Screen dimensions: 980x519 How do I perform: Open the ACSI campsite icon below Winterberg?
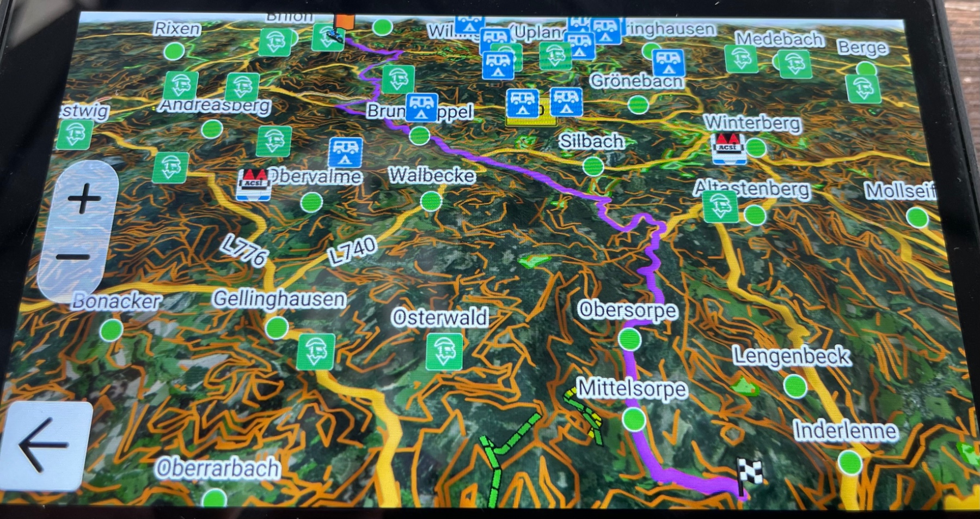tap(728, 148)
